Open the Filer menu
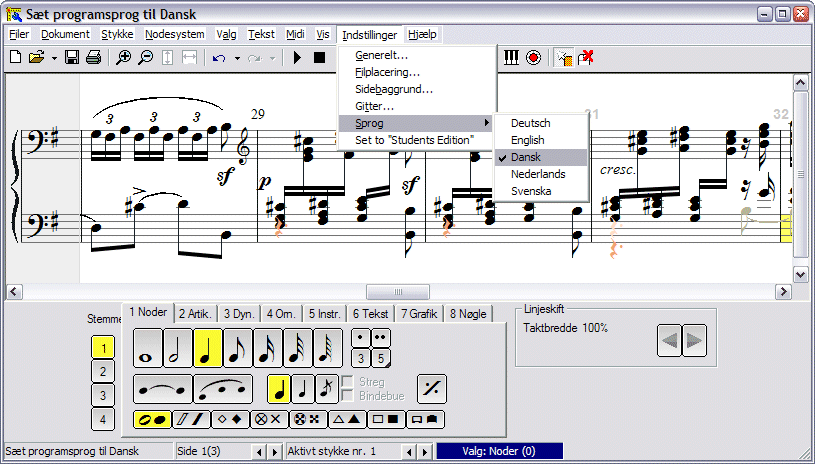Viewport: 815px width, 464px height. click(19, 34)
